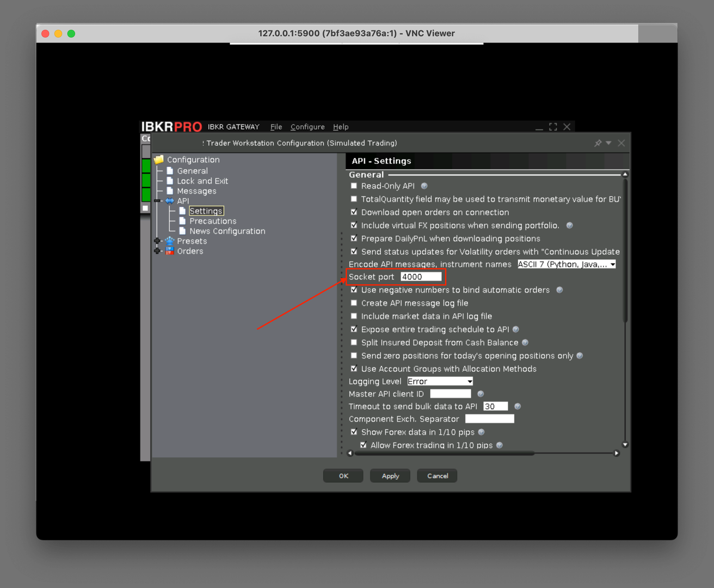Viewport: 714px width, 588px height.
Task: Enable Create API message log file
Action: tap(354, 303)
